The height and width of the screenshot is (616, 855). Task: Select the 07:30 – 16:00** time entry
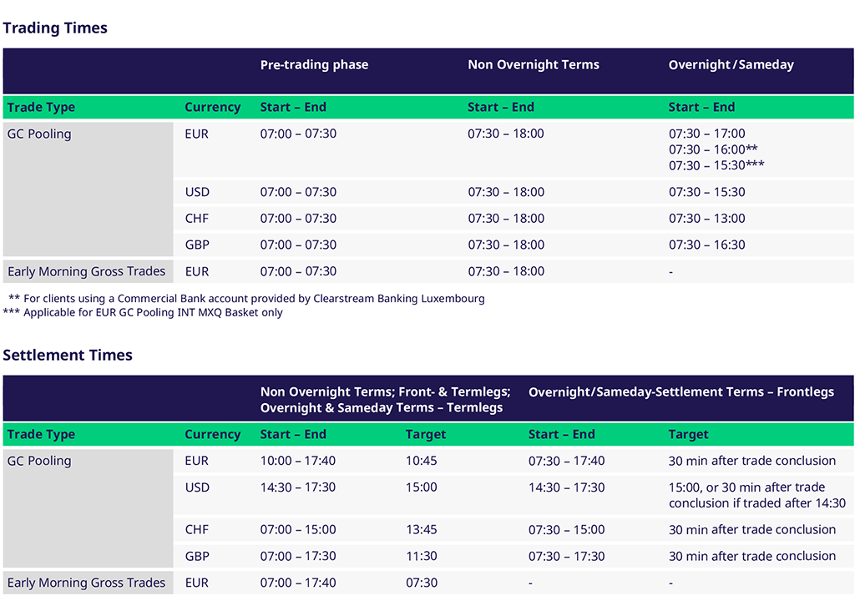(713, 150)
